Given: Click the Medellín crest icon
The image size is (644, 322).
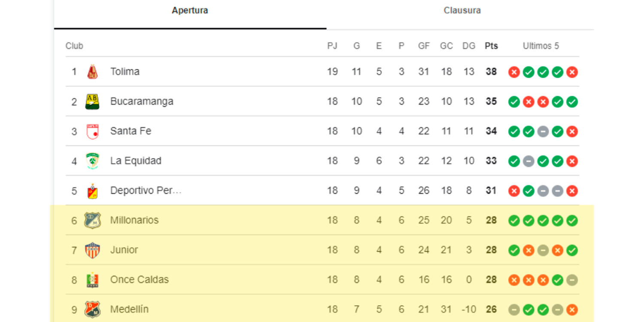Looking at the screenshot, I should pyautogui.click(x=92, y=310).
